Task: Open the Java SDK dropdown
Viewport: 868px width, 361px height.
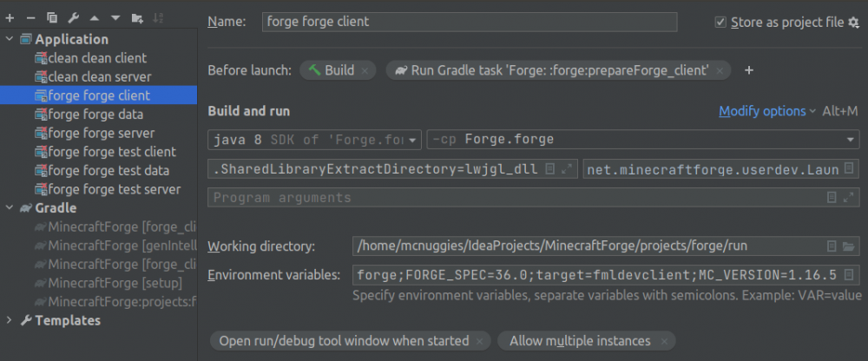Action: (x=413, y=140)
